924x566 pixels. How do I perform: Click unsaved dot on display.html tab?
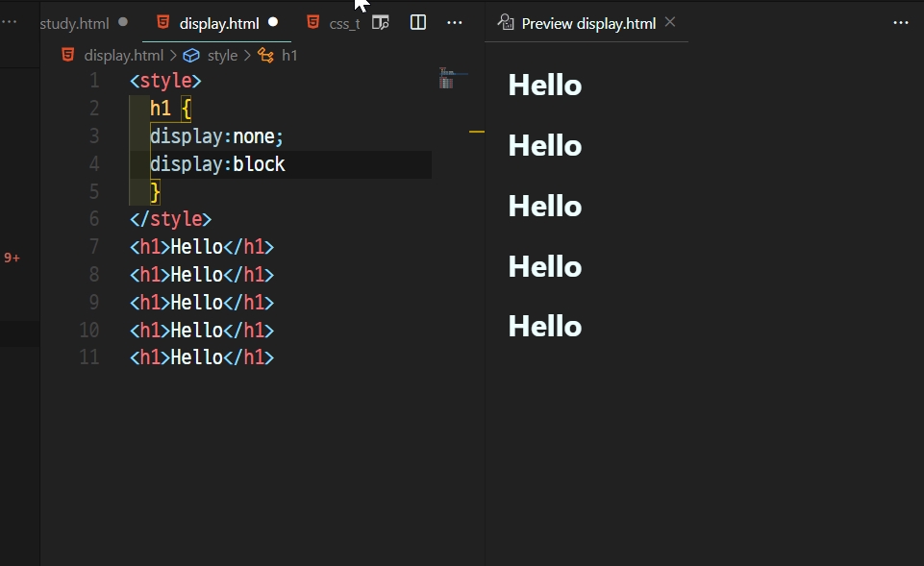273,22
